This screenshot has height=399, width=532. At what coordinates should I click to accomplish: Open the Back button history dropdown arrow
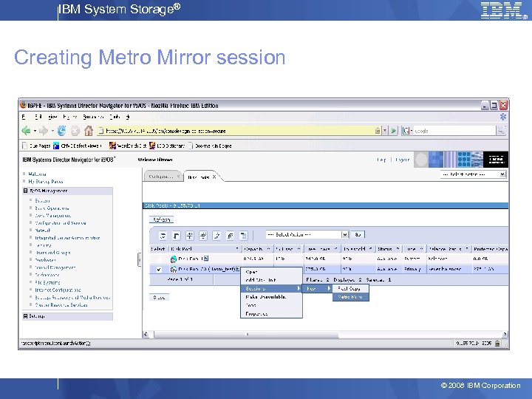[x=35, y=131]
